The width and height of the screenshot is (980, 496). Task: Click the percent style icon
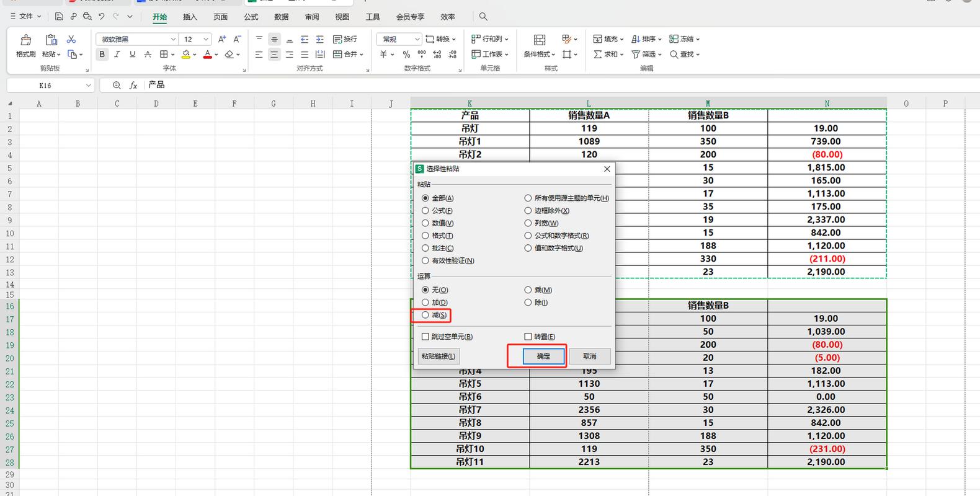406,55
